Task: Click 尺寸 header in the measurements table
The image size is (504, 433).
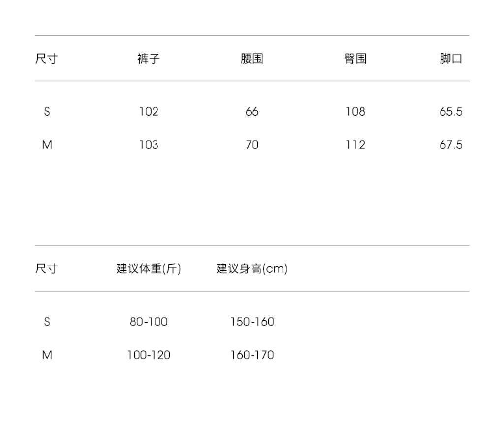Action: (x=47, y=59)
